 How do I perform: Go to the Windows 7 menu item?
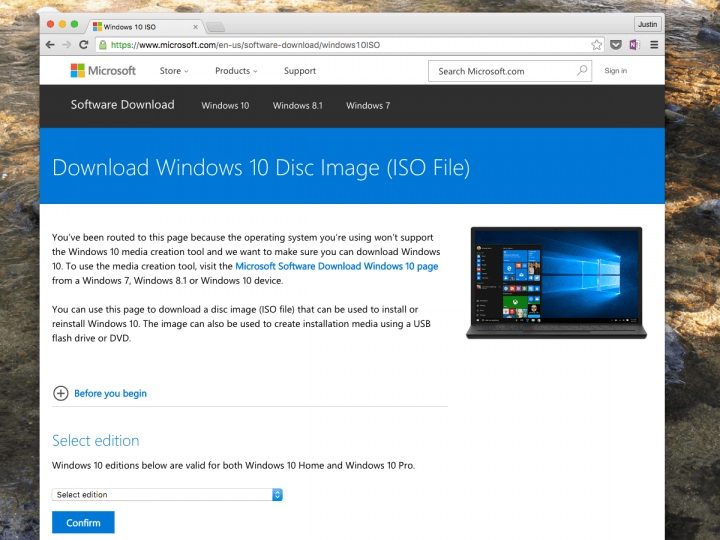[x=368, y=106]
